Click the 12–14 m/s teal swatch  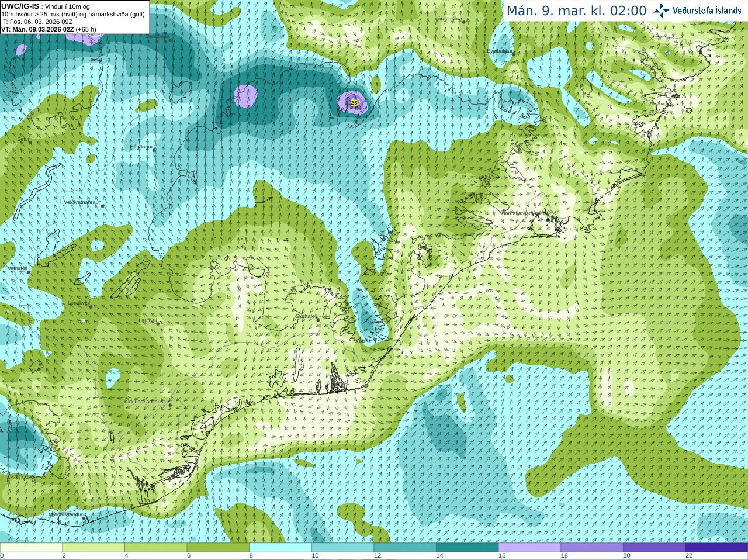pos(405,548)
